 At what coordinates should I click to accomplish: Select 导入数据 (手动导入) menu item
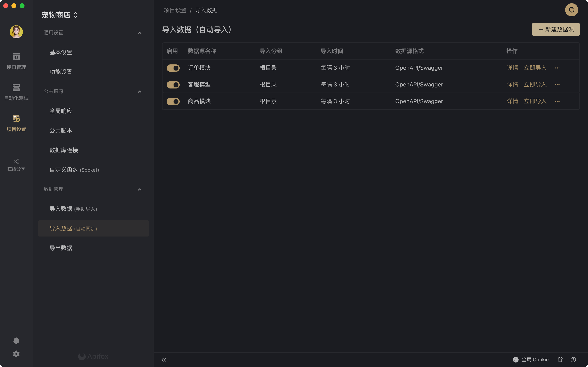click(x=73, y=209)
